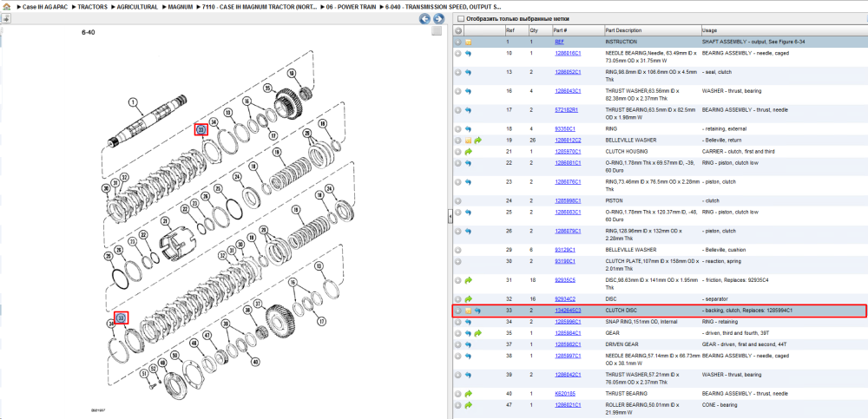Click blue arrow icon in RING 93358C1 row
The width and height of the screenshot is (868, 419).
(468, 129)
